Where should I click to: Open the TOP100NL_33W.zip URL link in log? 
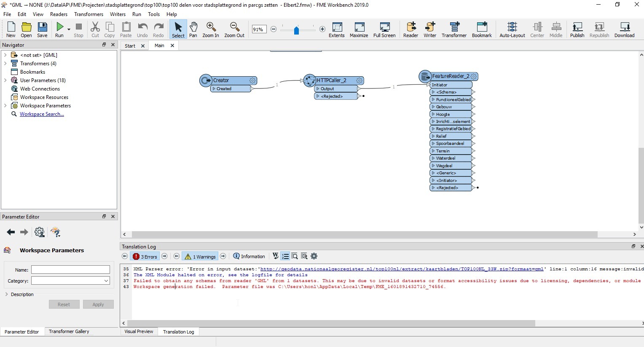[x=402, y=269]
